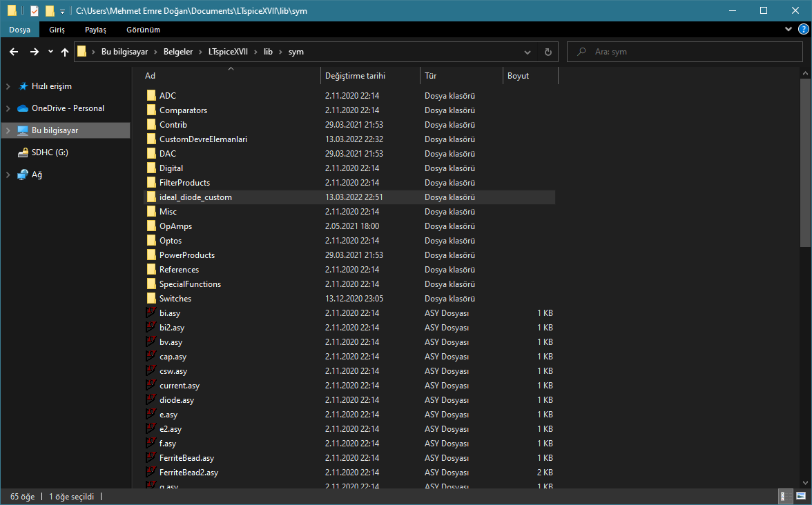812x505 pixels.
Task: Select the cap.asy LTspice file icon
Action: pos(151,356)
